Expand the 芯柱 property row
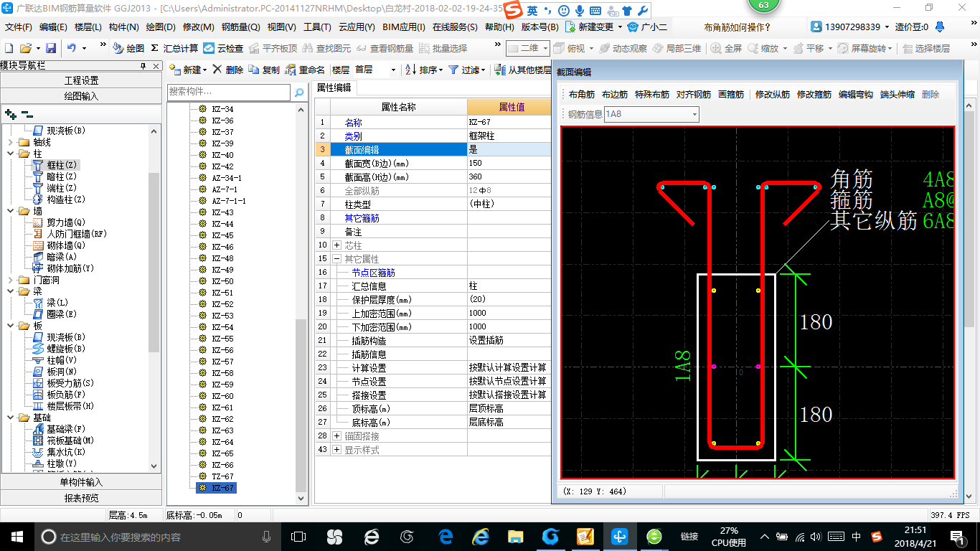Viewport: 980px width, 551px height. point(337,245)
